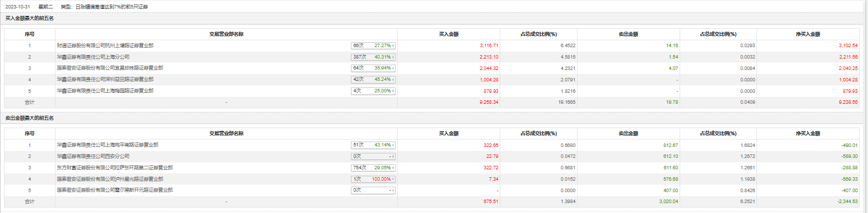Open 国泰君安霍尔果斯开元路证券营业部 link

click(115, 190)
